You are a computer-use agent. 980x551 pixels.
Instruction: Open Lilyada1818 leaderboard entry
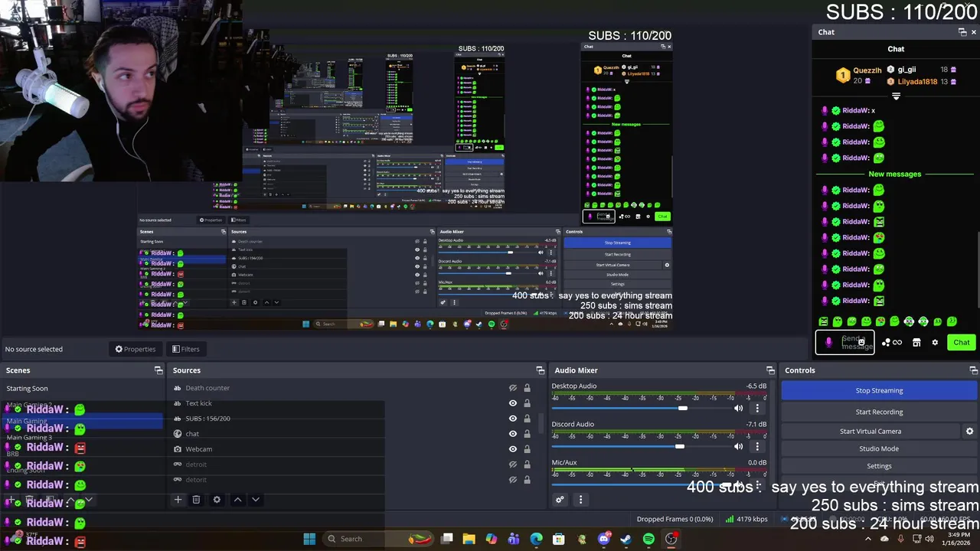917,81
